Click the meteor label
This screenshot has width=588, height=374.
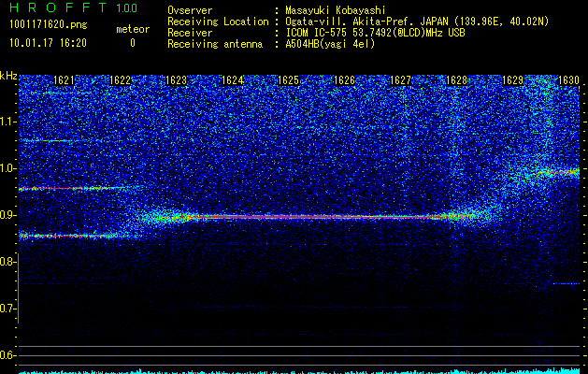[133, 29]
